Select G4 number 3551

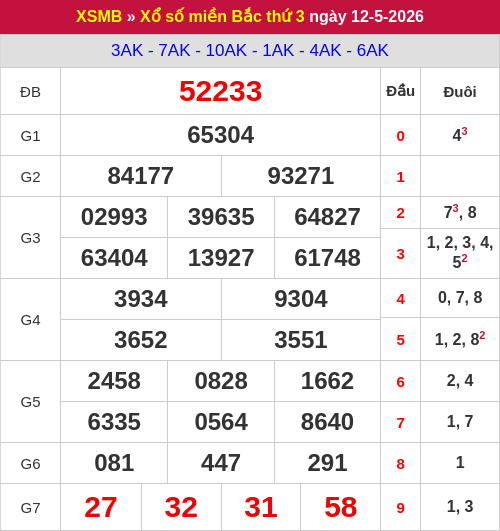301,340
